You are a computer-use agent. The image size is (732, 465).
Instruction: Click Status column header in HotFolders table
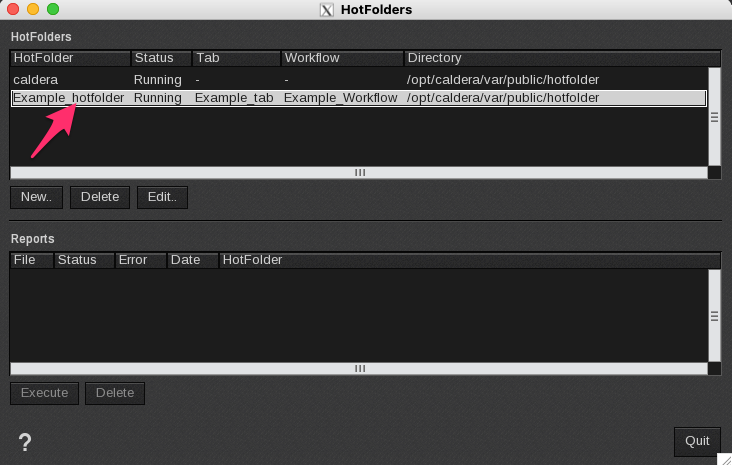tap(162, 58)
